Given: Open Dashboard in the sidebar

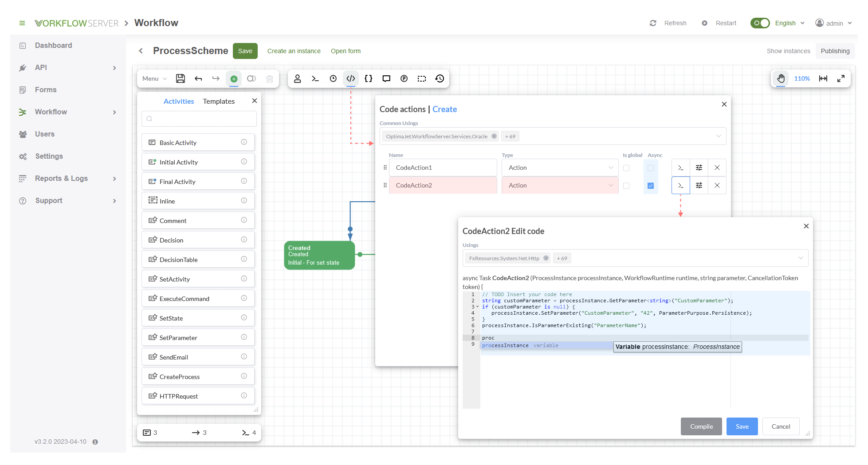Looking at the screenshot, I should click(x=53, y=45).
